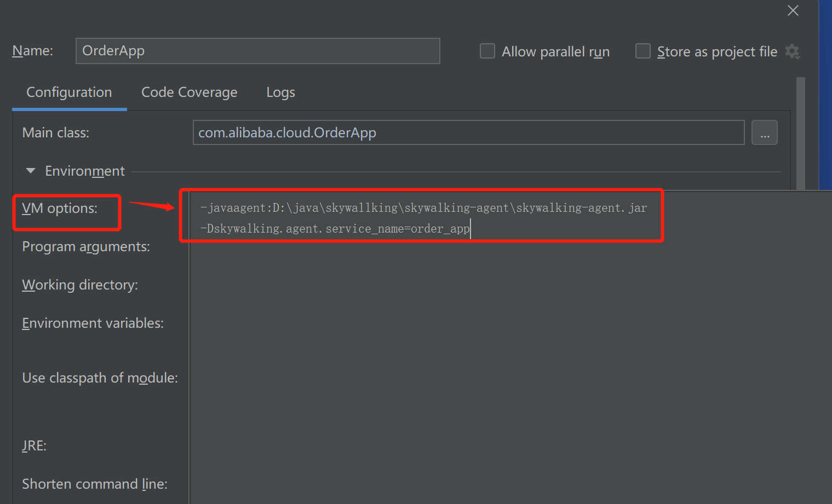The height and width of the screenshot is (504, 832).
Task: Click the -javaagent line in VM options
Action: coord(423,208)
